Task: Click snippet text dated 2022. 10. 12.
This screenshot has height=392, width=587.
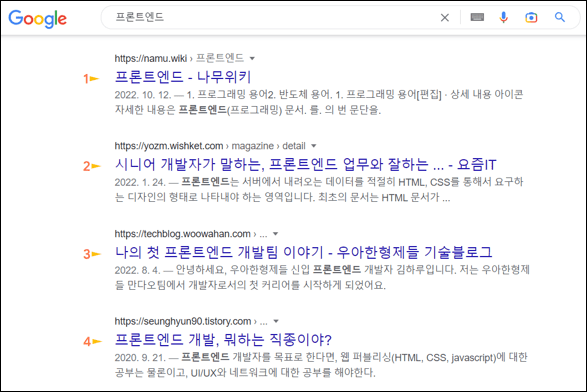Action: tap(319, 102)
